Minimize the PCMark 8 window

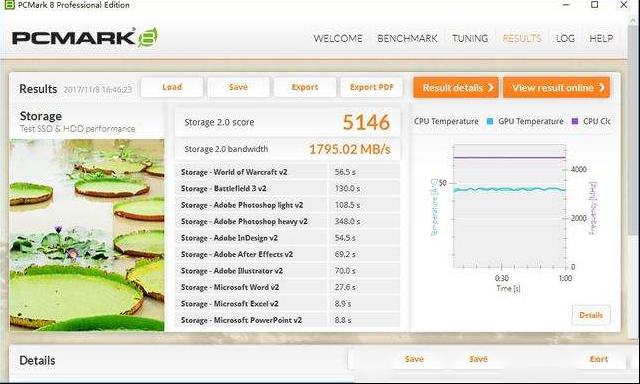(566, 5)
